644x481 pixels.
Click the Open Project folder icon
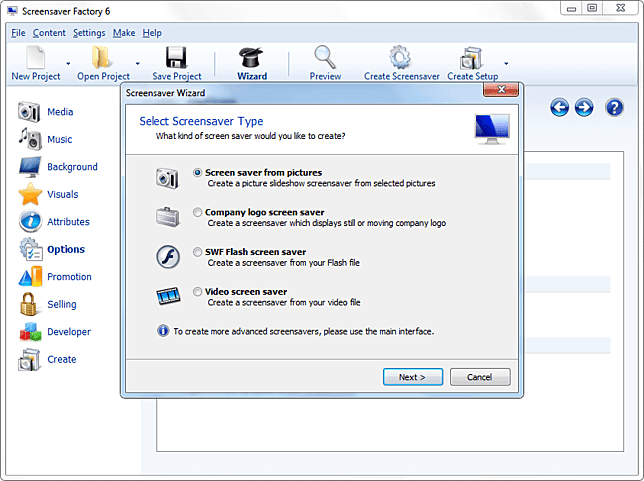[101, 57]
